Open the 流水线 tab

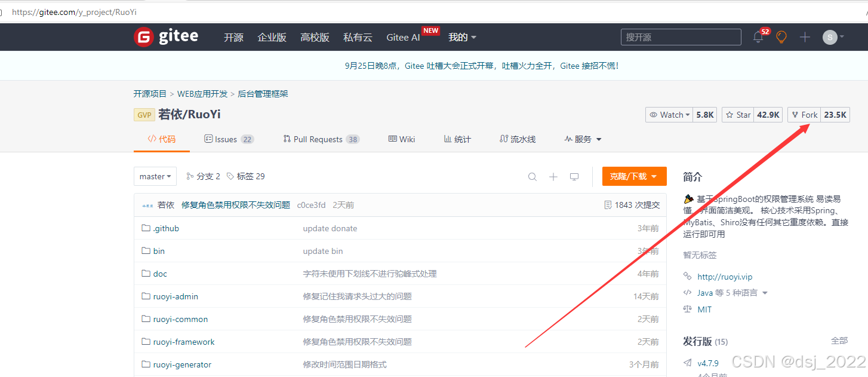click(x=518, y=139)
